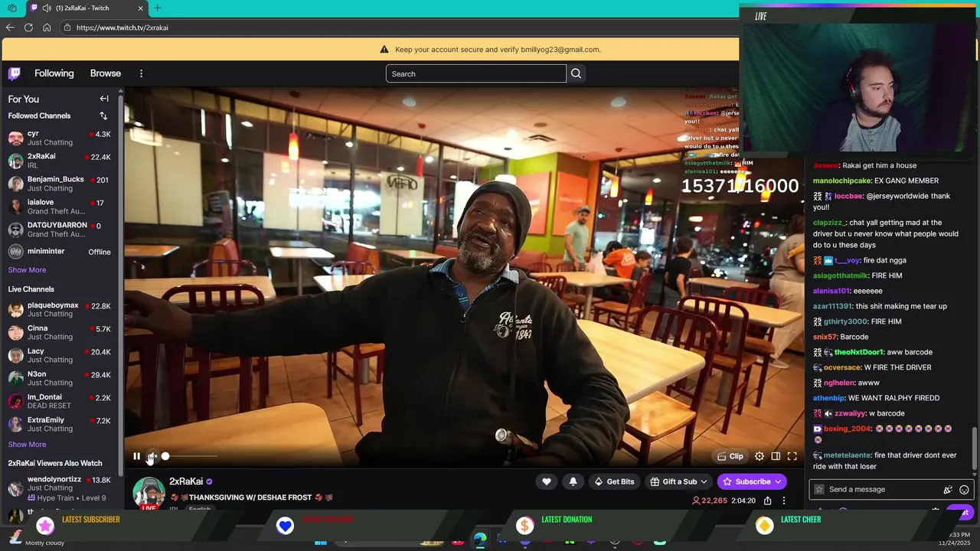Open Cinna live channel
The image size is (980, 551).
coord(60,333)
